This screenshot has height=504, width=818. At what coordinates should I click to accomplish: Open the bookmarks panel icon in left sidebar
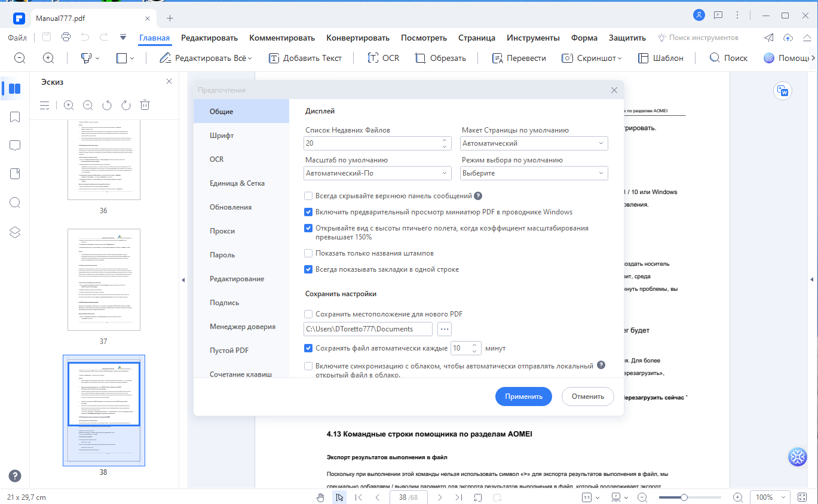(x=16, y=117)
